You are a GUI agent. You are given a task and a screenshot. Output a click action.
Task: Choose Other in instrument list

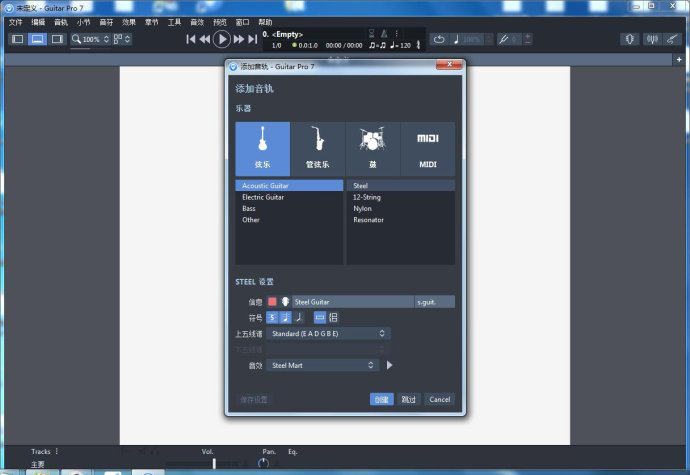click(289, 220)
